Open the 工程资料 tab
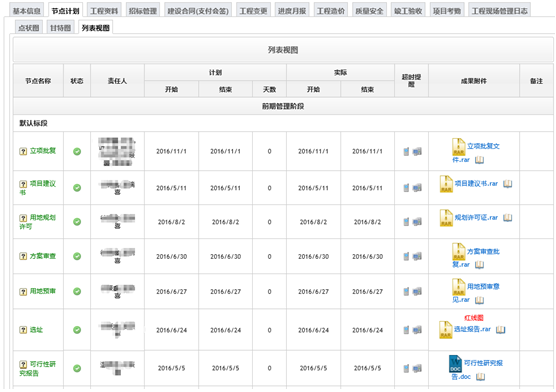Viewport: 556px width, 392px height. click(x=104, y=11)
